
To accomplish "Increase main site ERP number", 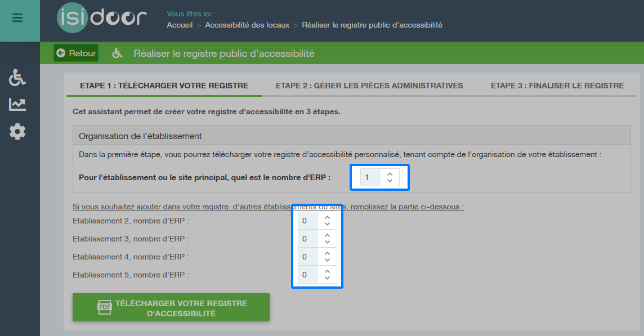I will [390, 174].
